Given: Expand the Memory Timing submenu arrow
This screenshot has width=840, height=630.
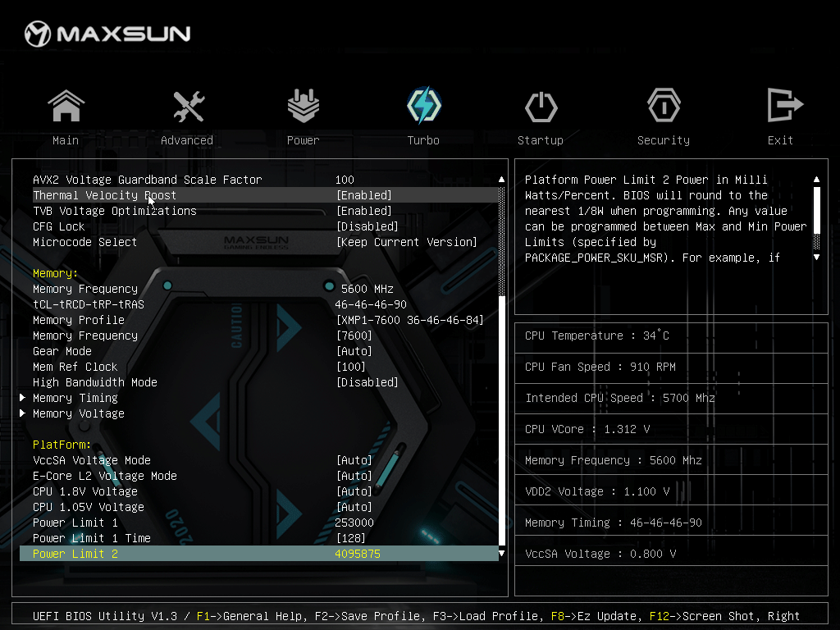Looking at the screenshot, I should (x=22, y=398).
